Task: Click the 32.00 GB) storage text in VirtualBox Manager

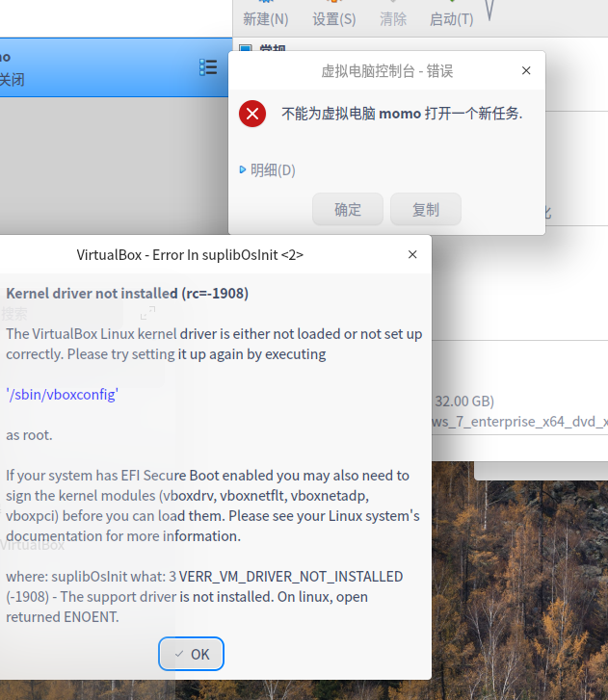Action: coord(464,402)
